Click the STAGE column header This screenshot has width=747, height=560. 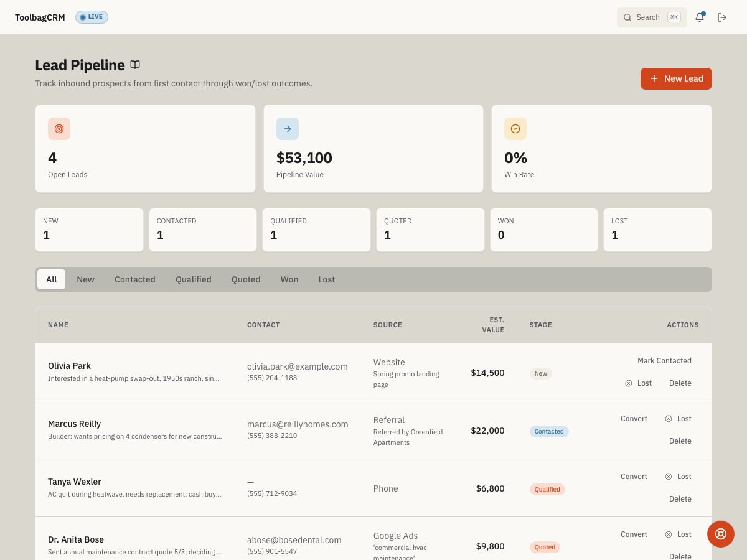541,325
